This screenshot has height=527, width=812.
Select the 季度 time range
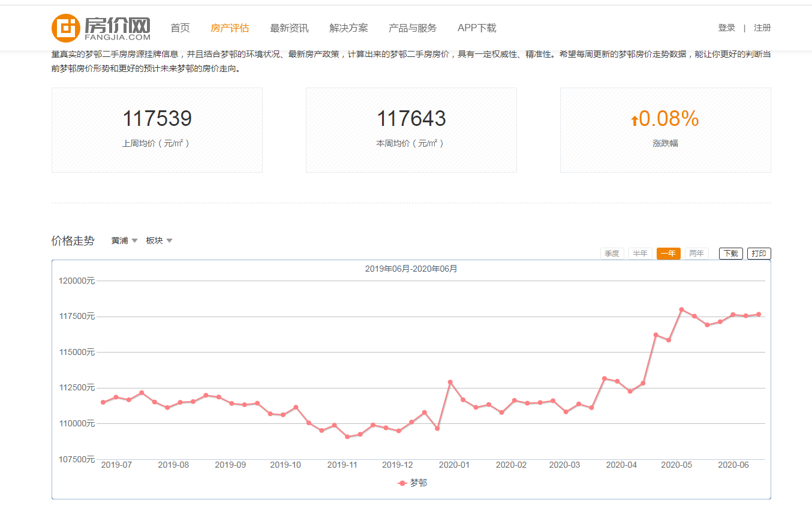(612, 253)
